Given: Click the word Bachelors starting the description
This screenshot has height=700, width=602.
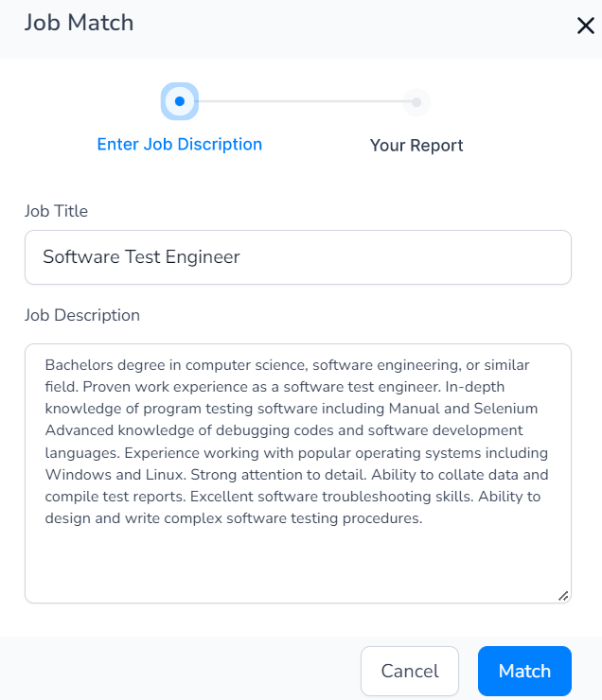Looking at the screenshot, I should click(80, 365).
